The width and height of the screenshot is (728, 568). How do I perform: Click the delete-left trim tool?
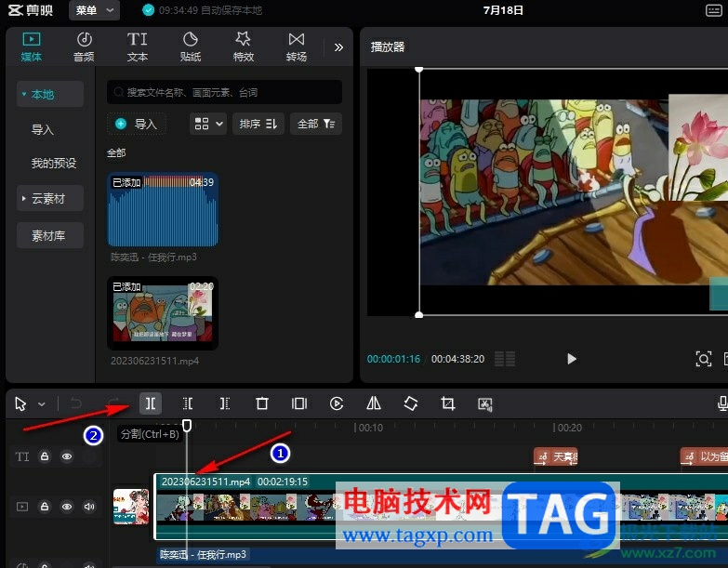coord(188,403)
